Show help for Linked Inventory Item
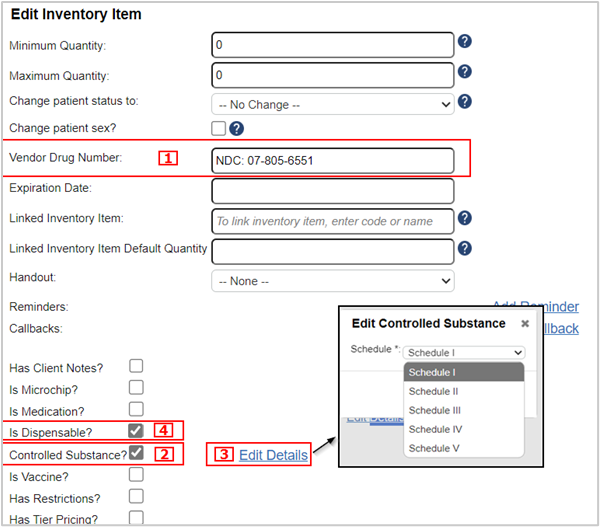600x527 pixels. point(464,218)
